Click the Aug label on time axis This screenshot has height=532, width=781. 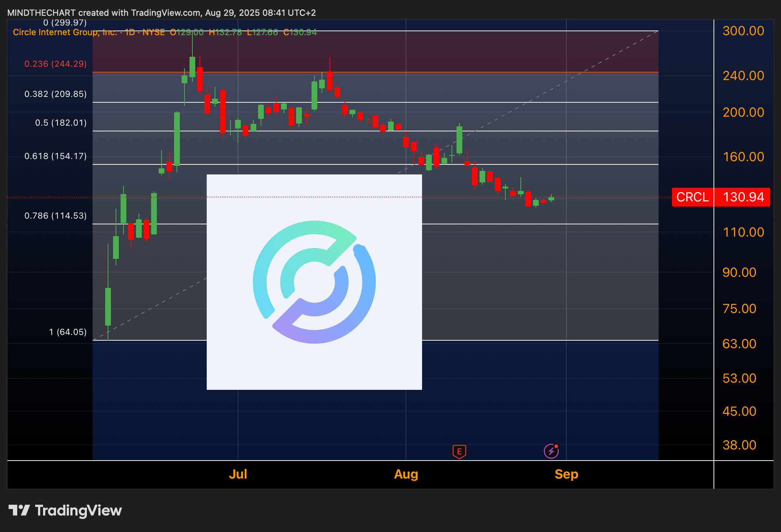coord(406,474)
